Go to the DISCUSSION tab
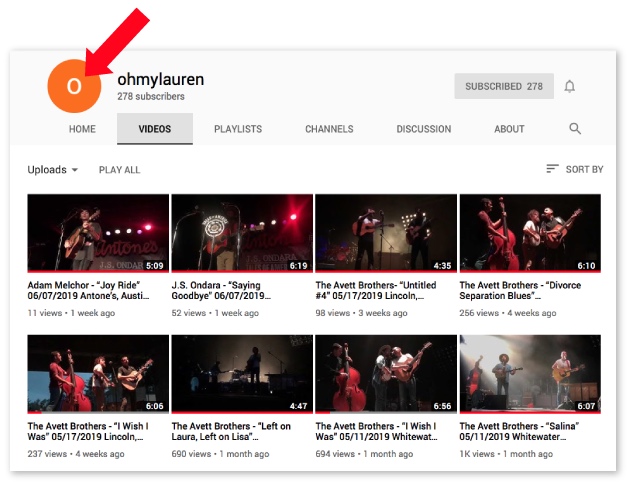627x485 pixels. point(423,129)
